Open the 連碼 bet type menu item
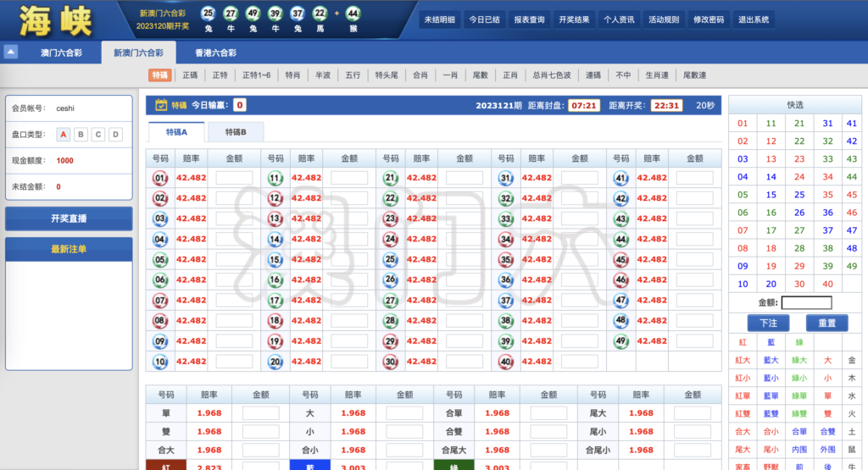This screenshot has height=470, width=868. click(593, 75)
